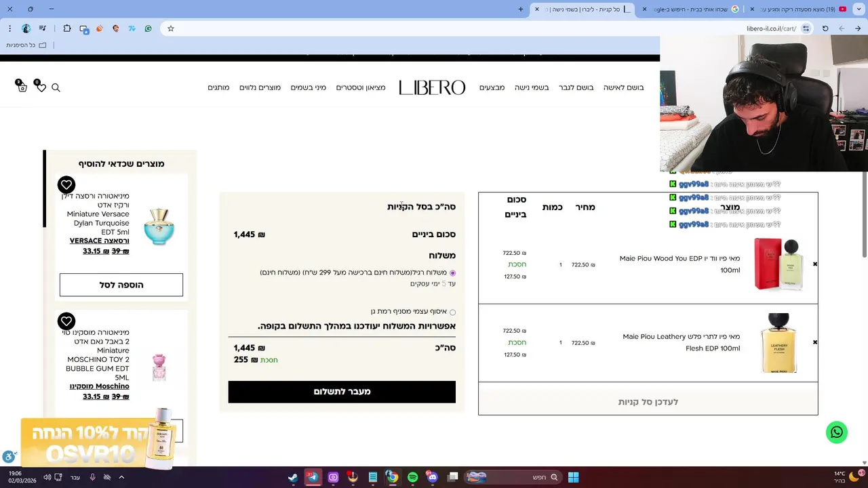
Task: Click the Moschino Bubble Gum bottle image
Action: pos(159,367)
